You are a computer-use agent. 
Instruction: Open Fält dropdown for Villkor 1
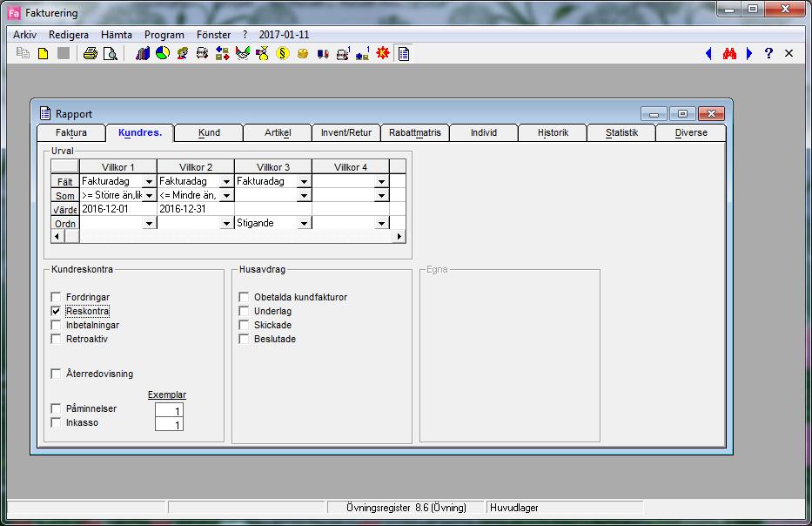pos(149,181)
